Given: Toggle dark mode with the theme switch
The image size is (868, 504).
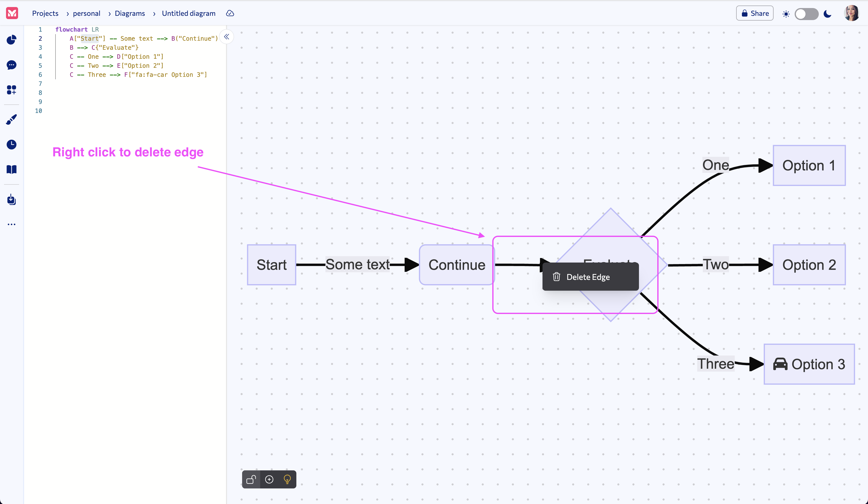Looking at the screenshot, I should coord(806,14).
